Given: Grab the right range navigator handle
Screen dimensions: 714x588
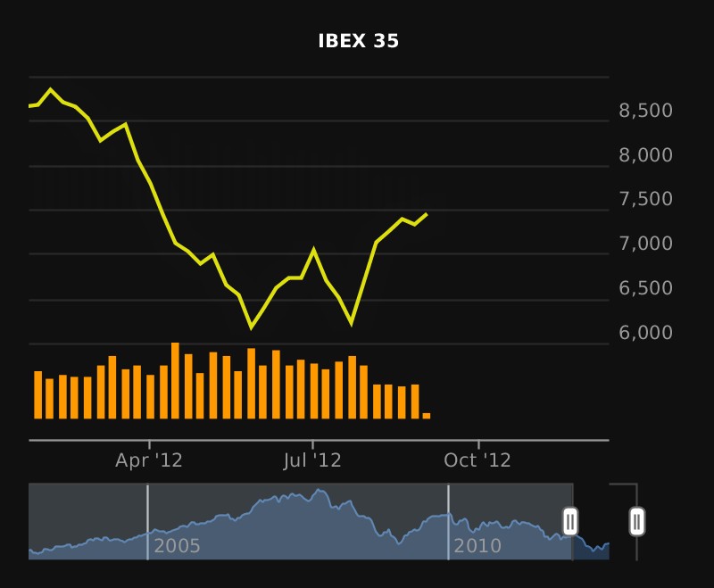Looking at the screenshot, I should (x=637, y=521).
